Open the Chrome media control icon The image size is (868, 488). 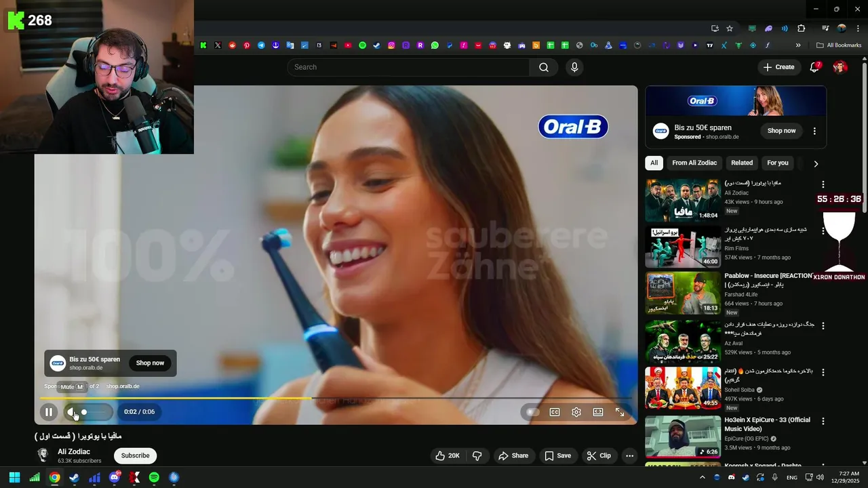tap(825, 28)
